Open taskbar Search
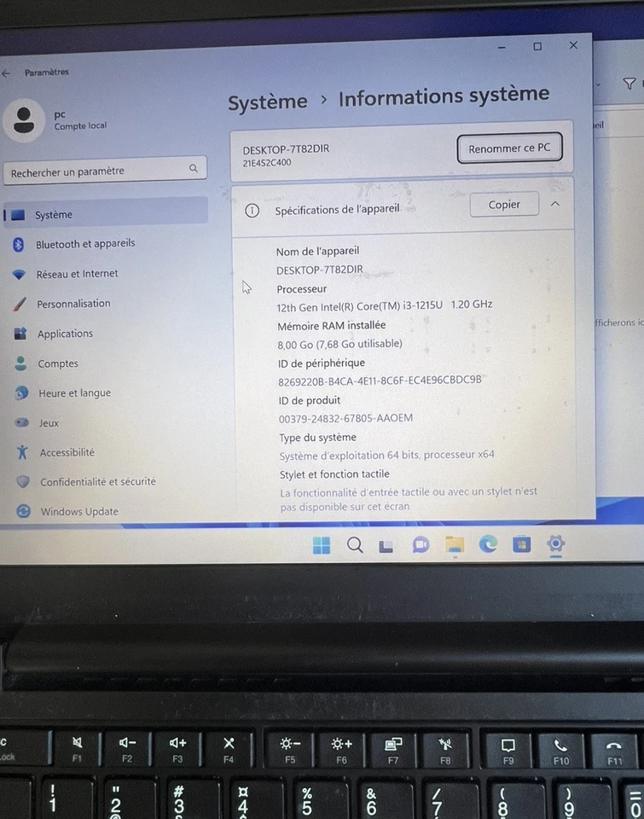The image size is (644, 819). 355,545
